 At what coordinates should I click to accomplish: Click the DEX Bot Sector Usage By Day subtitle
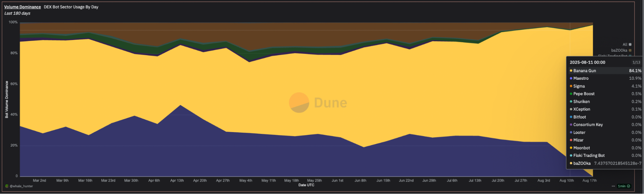coord(71,7)
